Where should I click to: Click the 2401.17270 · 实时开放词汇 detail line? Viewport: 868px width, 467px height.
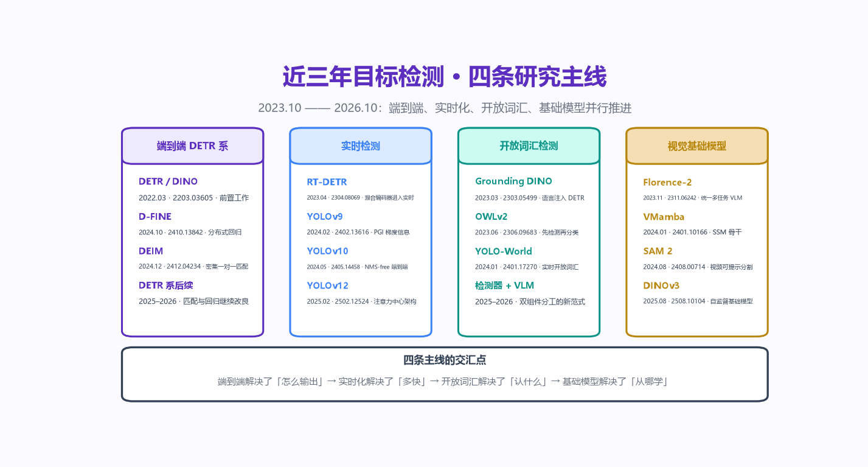[527, 267]
